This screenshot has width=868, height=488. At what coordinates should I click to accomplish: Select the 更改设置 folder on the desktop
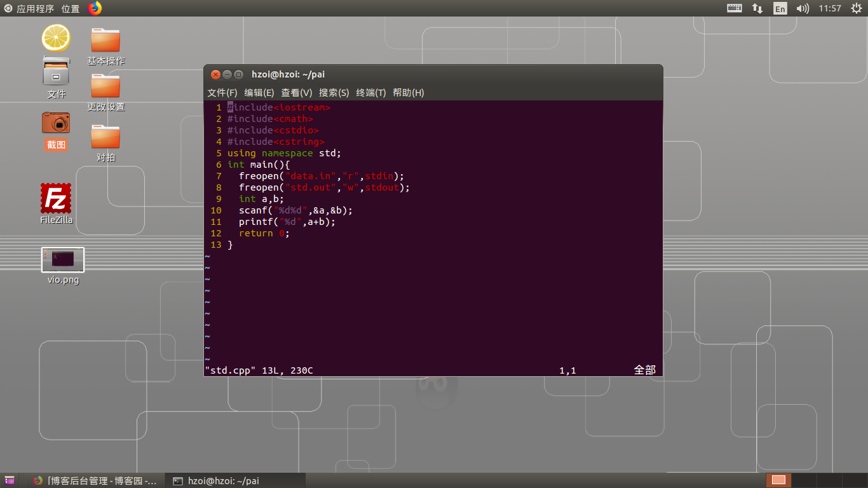pyautogui.click(x=105, y=93)
